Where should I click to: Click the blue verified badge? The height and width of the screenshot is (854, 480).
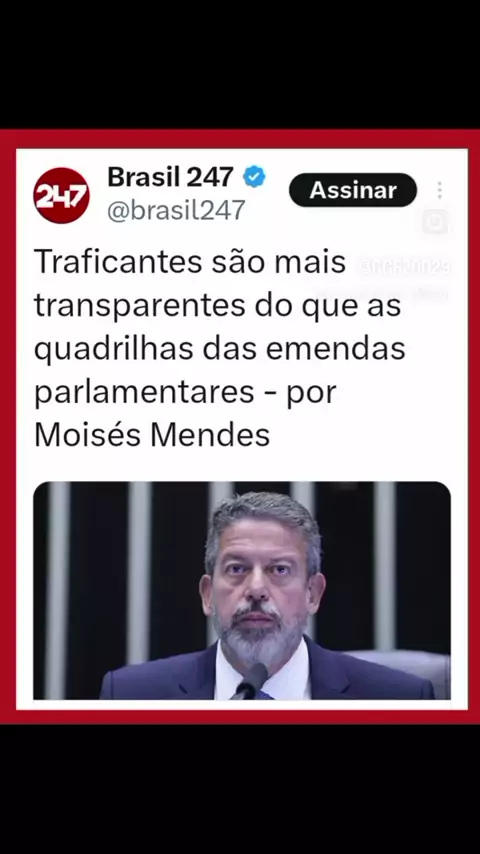pos(254,178)
